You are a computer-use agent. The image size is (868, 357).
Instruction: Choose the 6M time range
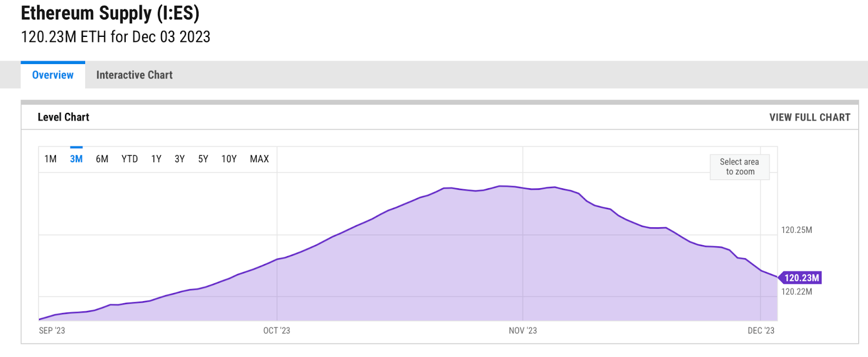(102, 159)
